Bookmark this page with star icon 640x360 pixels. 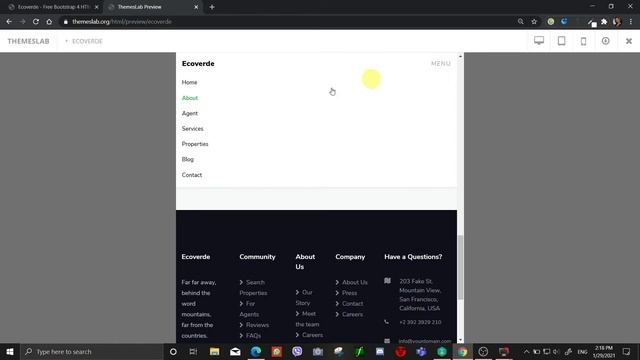click(x=534, y=22)
